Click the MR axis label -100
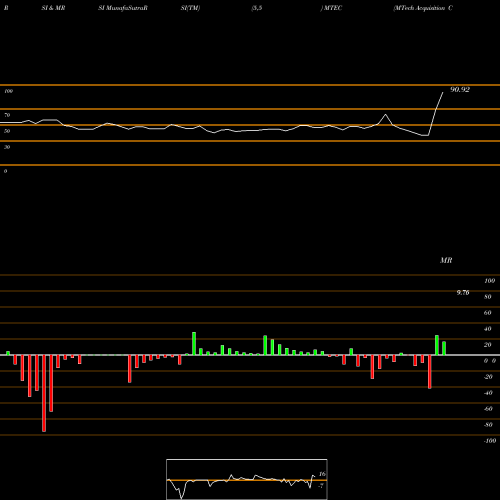The width and height of the screenshot is (500, 500). (x=490, y=441)
